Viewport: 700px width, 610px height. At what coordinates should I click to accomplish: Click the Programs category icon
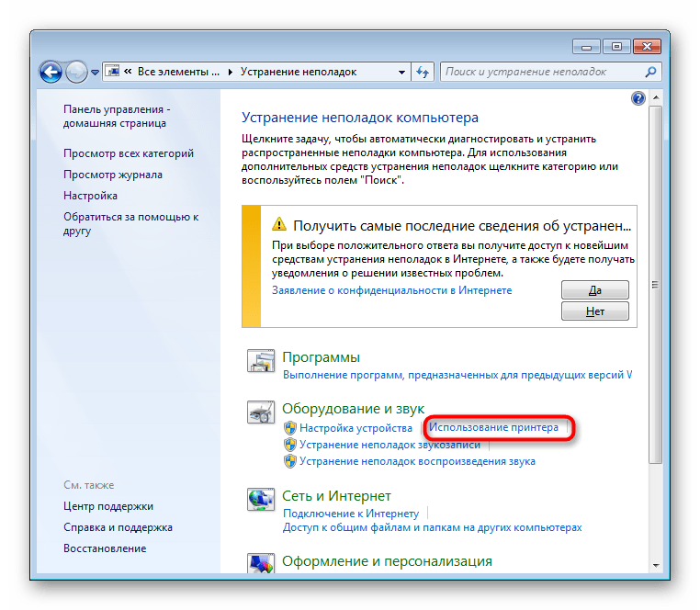pyautogui.click(x=262, y=362)
